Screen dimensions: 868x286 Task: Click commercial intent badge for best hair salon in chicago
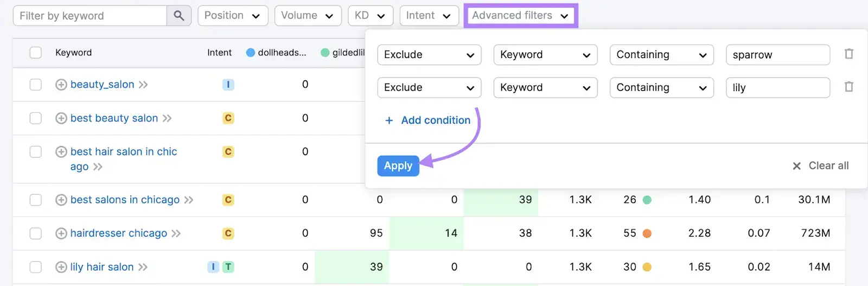[228, 152]
